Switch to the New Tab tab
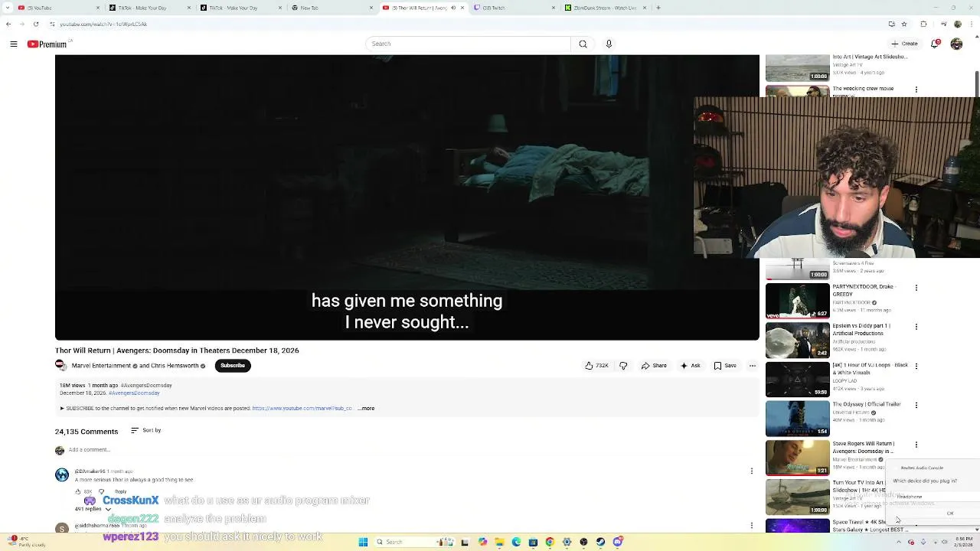The width and height of the screenshot is (980, 551). pyautogui.click(x=331, y=8)
